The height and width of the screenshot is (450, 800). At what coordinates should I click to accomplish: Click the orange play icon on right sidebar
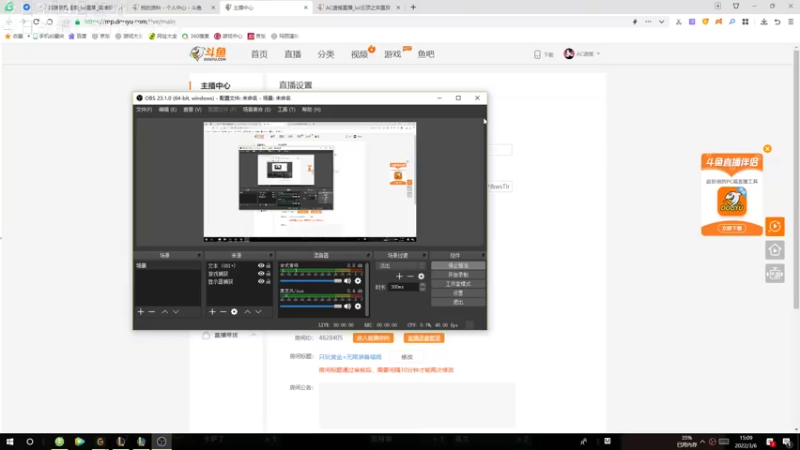(774, 227)
